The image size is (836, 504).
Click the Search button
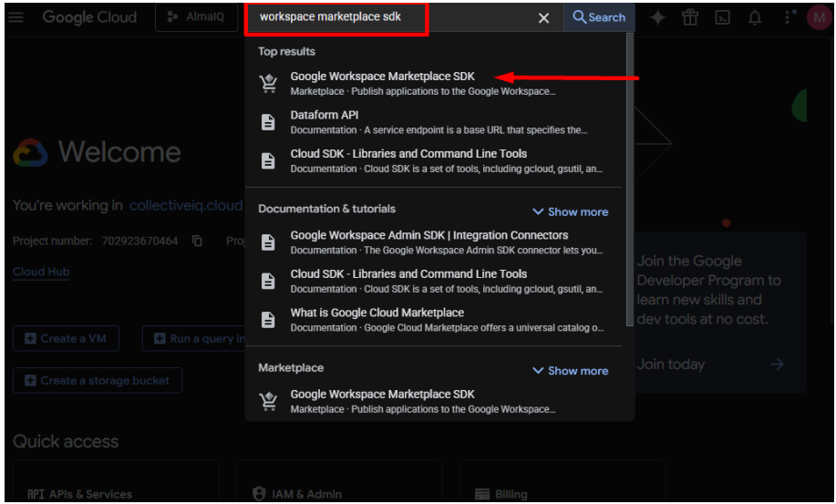[x=599, y=17]
